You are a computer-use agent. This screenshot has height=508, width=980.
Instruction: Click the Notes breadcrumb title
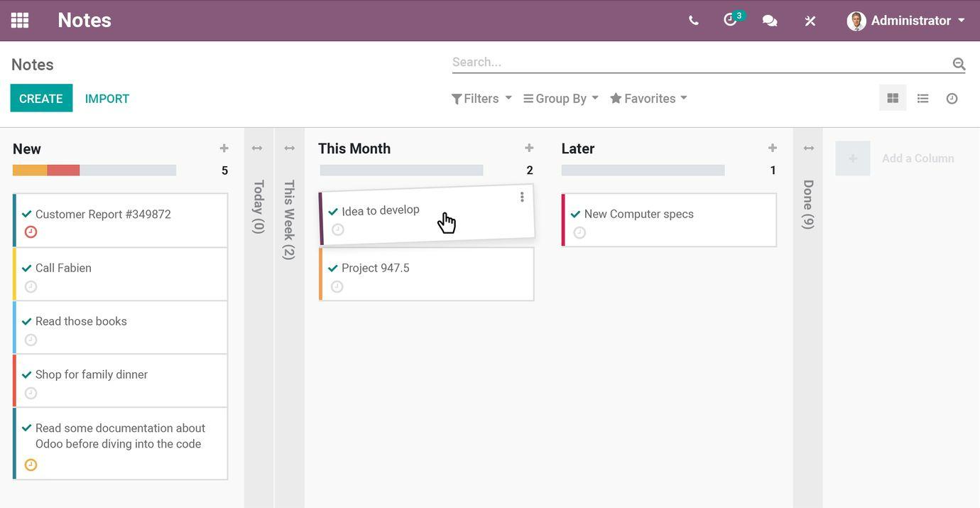(x=33, y=65)
